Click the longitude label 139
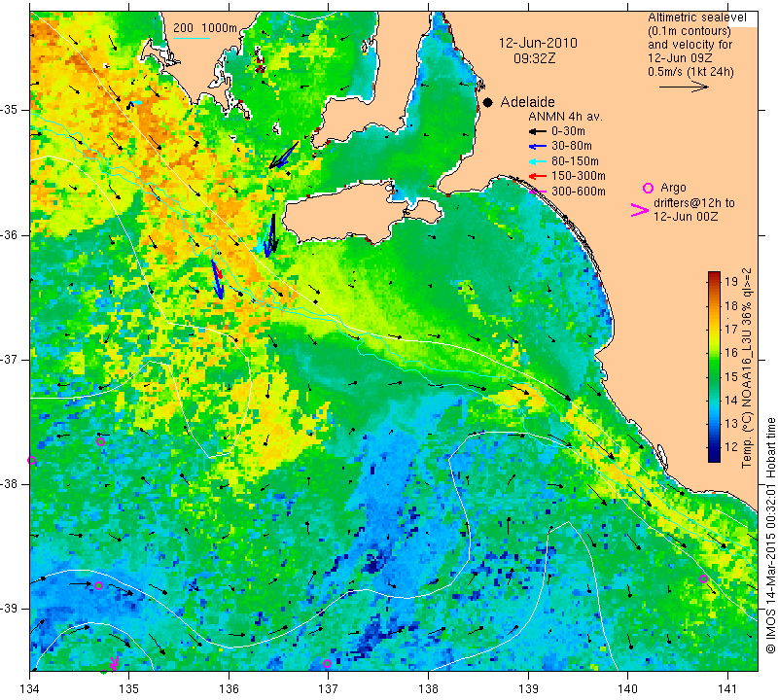Screen dimensions: 778x700 [528, 688]
